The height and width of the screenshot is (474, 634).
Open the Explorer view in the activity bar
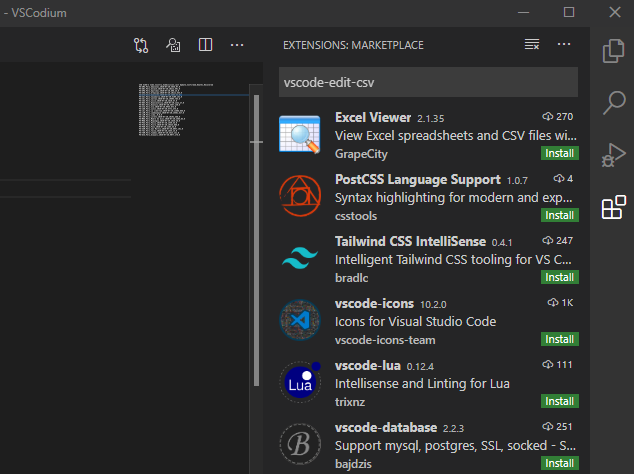[x=613, y=51]
